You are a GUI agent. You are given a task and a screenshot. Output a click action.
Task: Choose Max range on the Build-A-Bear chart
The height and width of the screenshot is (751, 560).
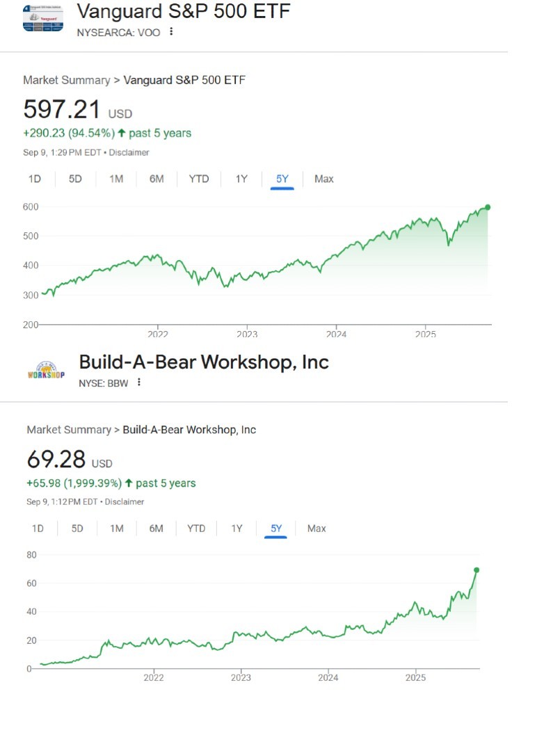click(317, 528)
